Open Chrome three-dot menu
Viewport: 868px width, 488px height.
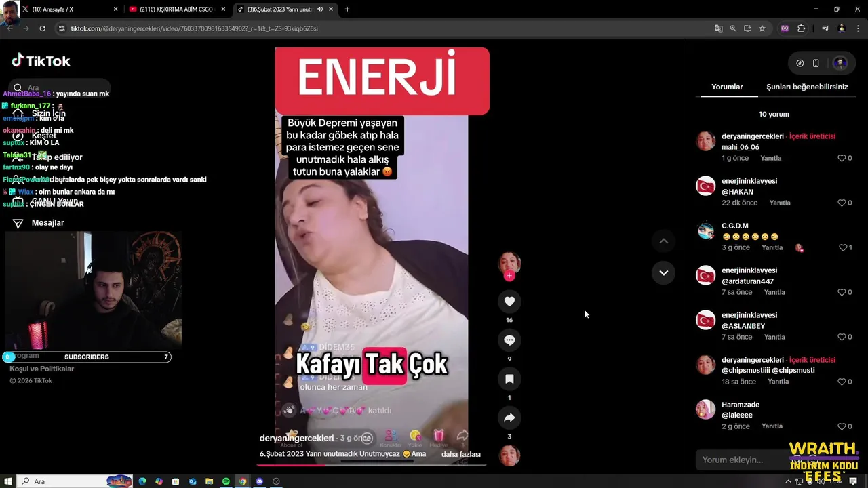pyautogui.click(x=858, y=28)
